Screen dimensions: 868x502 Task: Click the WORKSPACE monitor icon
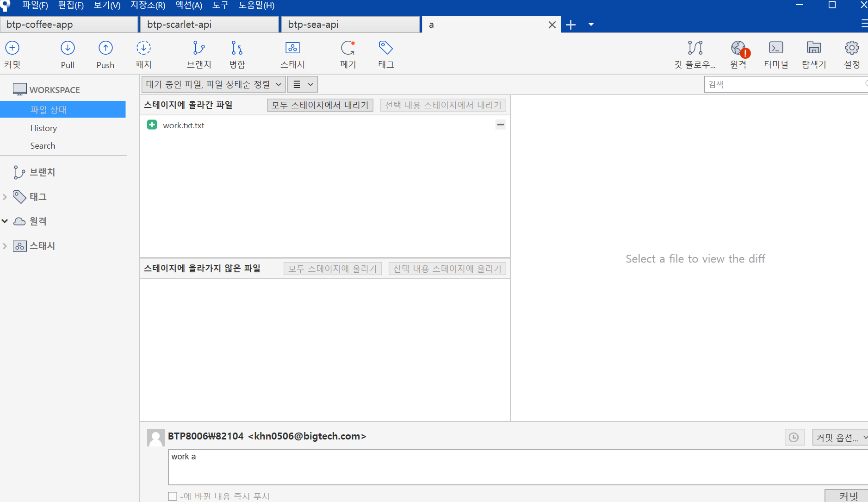point(19,89)
